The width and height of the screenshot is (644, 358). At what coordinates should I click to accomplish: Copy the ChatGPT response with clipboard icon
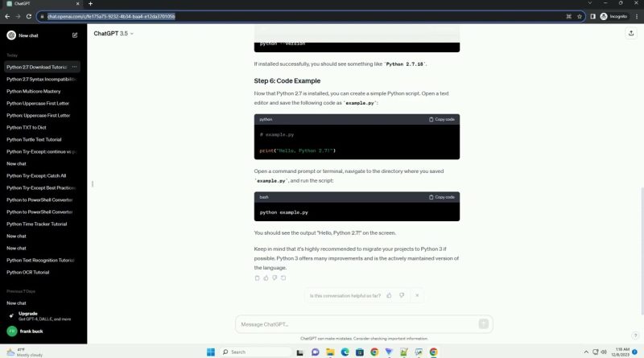pyautogui.click(x=257, y=278)
